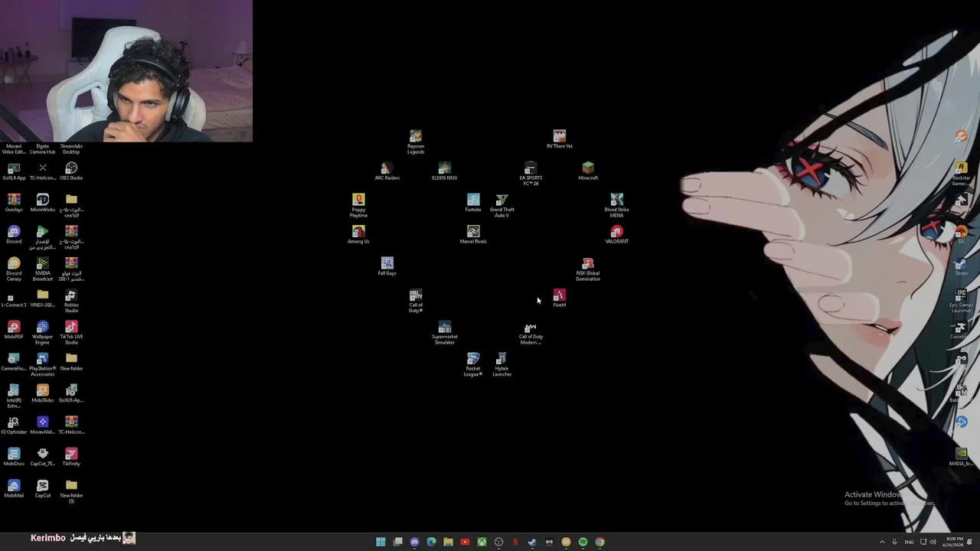980x551 pixels.
Task: Open File Explorer from the taskbar
Action: (448, 542)
